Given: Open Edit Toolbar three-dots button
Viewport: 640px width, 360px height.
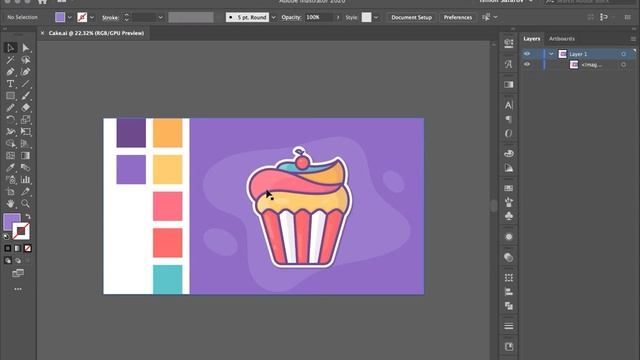Looking at the screenshot, I should point(18,289).
